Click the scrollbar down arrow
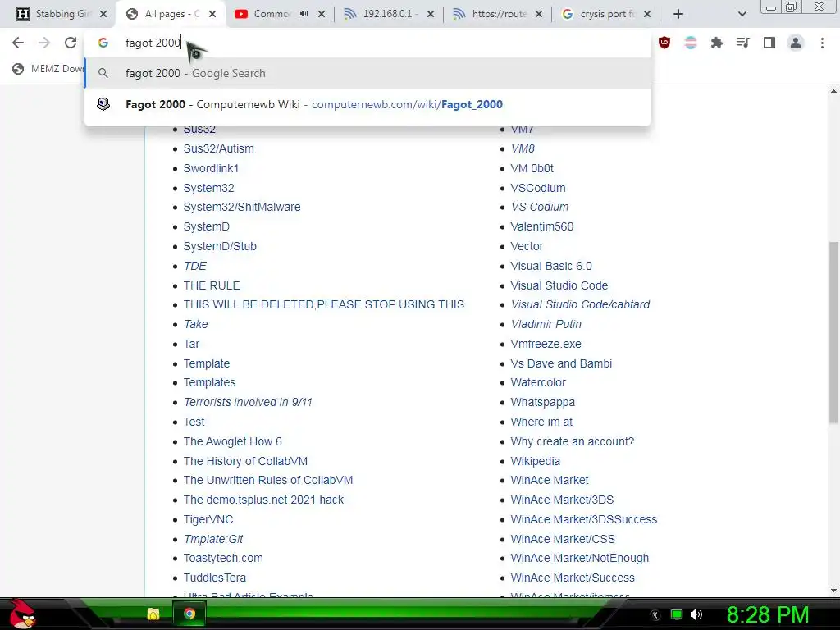 [833, 591]
